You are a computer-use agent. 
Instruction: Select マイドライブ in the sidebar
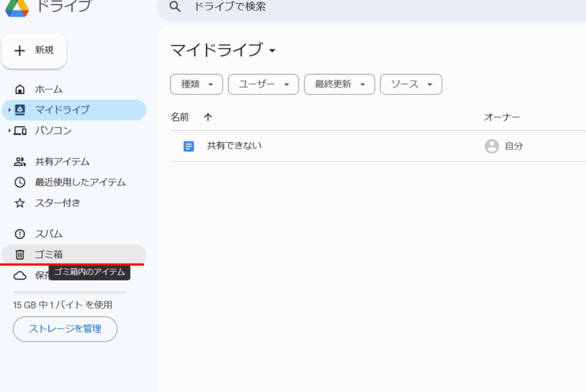[x=62, y=110]
